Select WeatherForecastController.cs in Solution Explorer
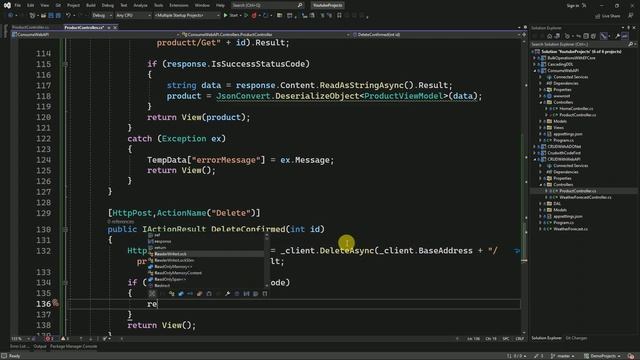640x360 pixels. (585, 197)
